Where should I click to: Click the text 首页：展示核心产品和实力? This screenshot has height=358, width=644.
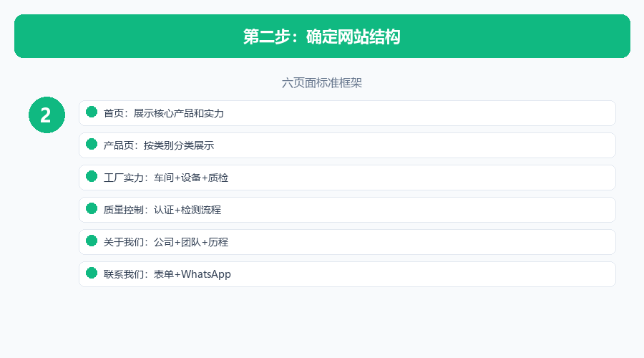(163, 113)
